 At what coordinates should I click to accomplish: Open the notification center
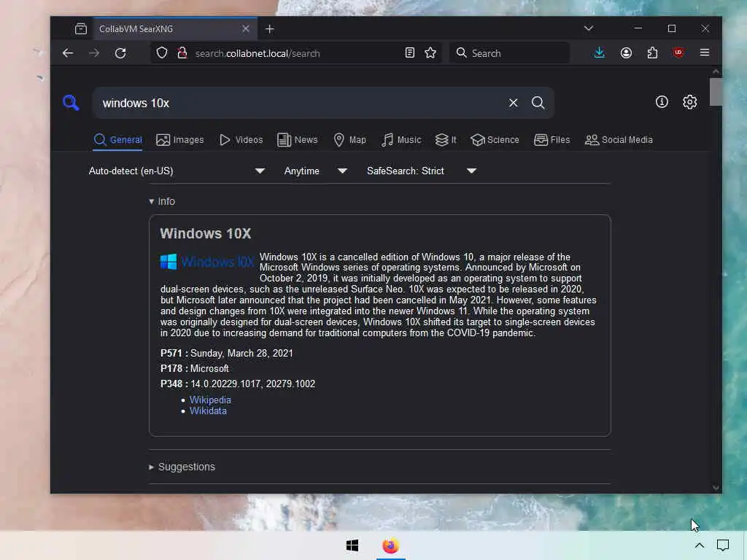723,545
